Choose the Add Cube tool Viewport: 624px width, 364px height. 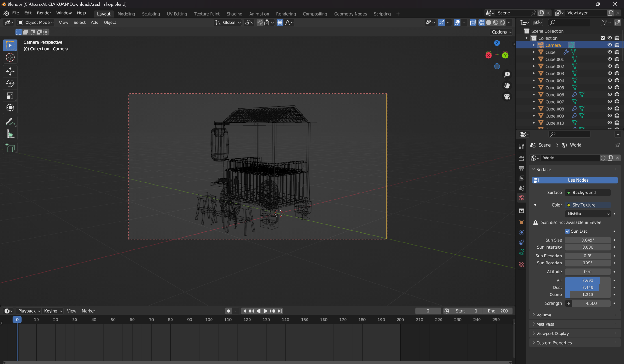click(x=10, y=148)
